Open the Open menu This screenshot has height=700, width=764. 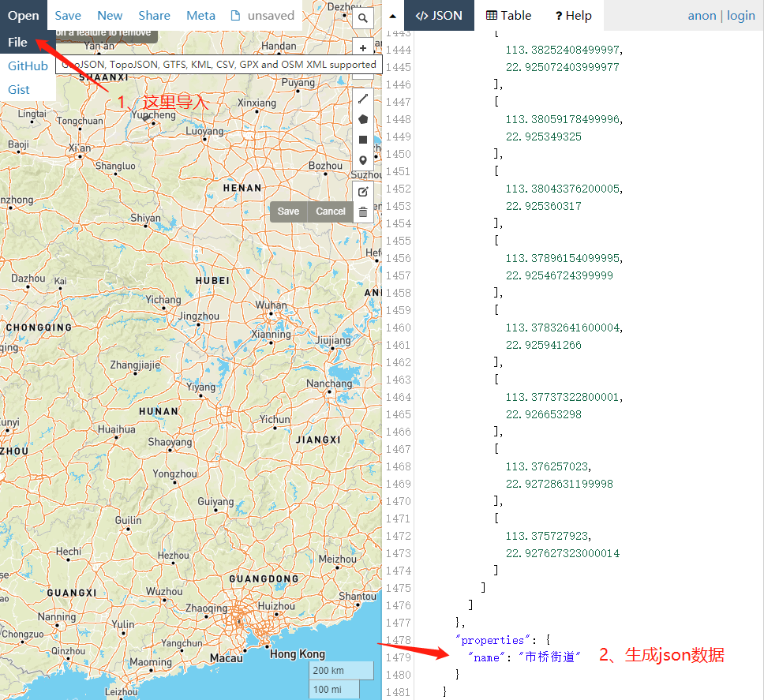[24, 16]
